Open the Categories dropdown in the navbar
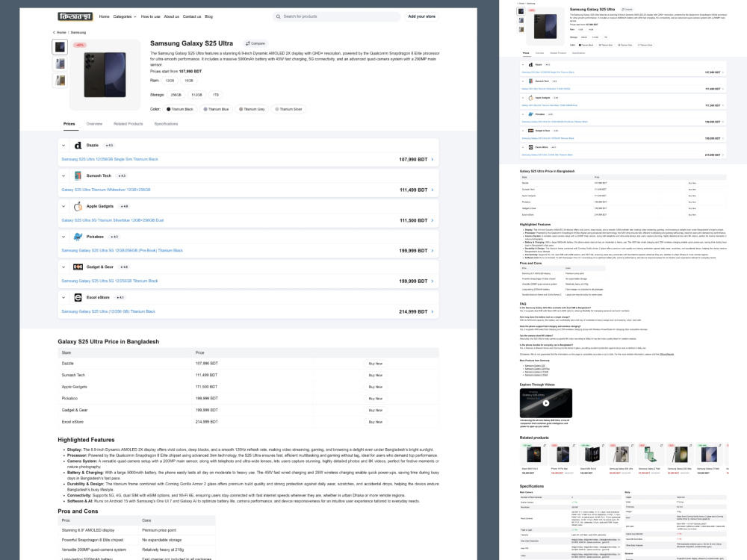Screen dimensions: 747x560 tap(124, 16)
